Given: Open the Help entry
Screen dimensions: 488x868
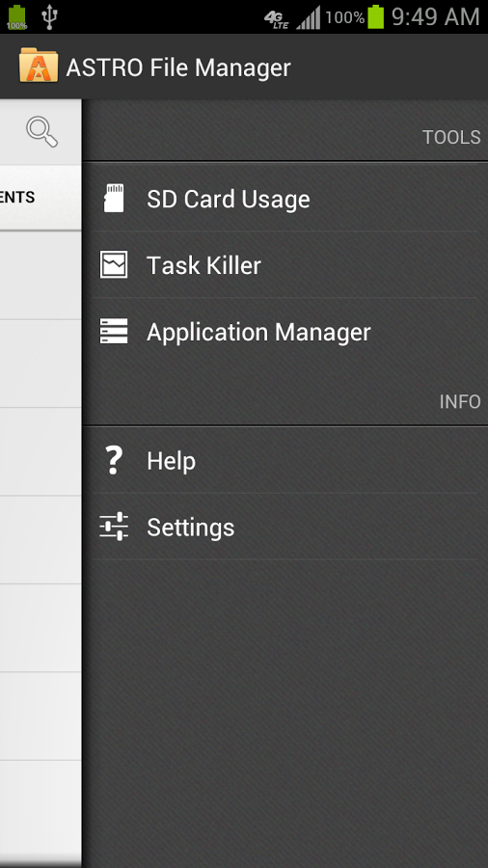Looking at the screenshot, I should click(x=285, y=461).
